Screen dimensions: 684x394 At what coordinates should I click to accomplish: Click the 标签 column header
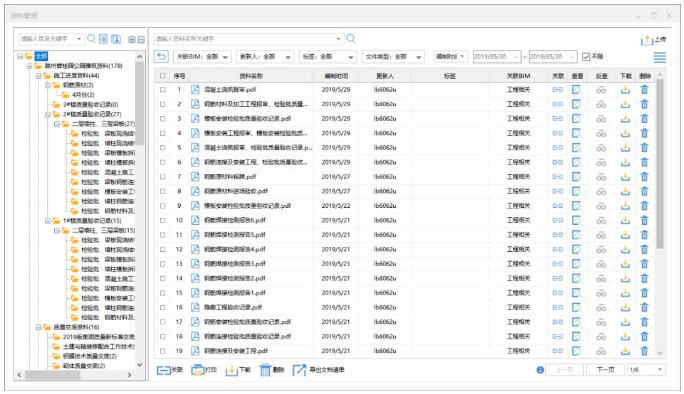(450, 76)
